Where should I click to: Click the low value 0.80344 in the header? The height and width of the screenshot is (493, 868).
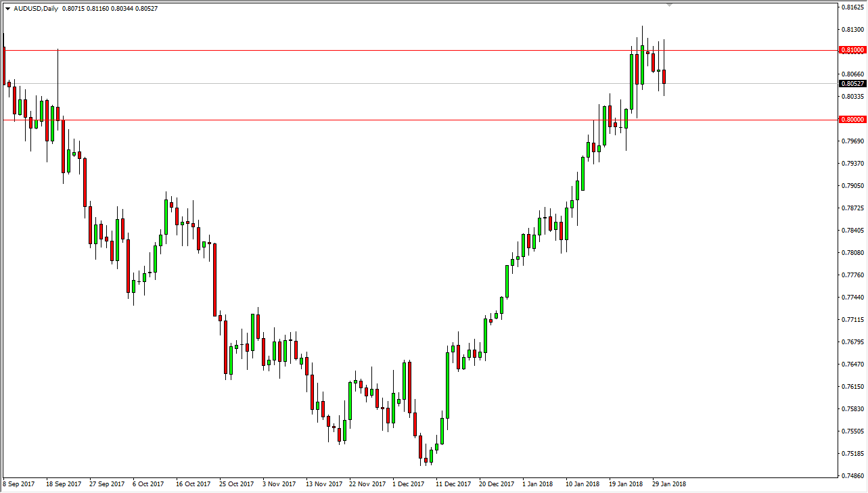pos(122,9)
